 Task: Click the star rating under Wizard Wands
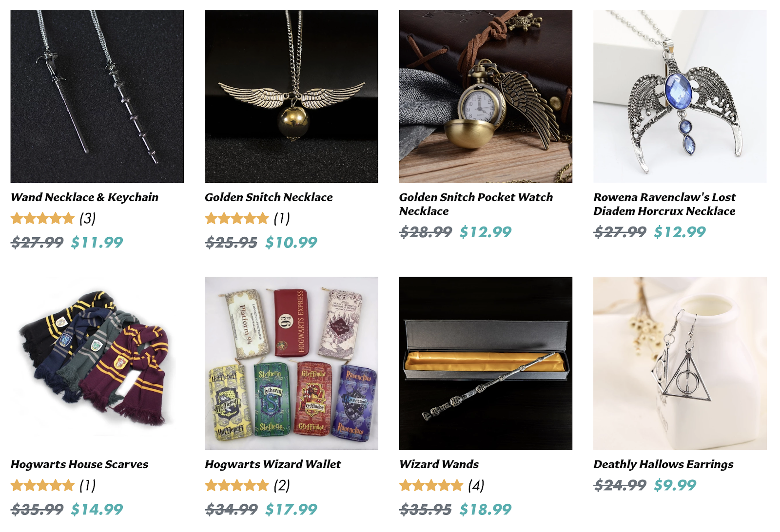tap(431, 485)
